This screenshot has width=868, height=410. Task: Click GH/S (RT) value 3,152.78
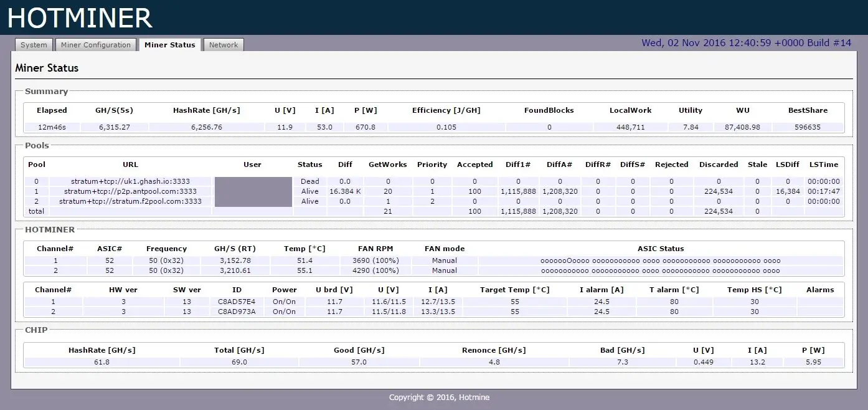235,260
